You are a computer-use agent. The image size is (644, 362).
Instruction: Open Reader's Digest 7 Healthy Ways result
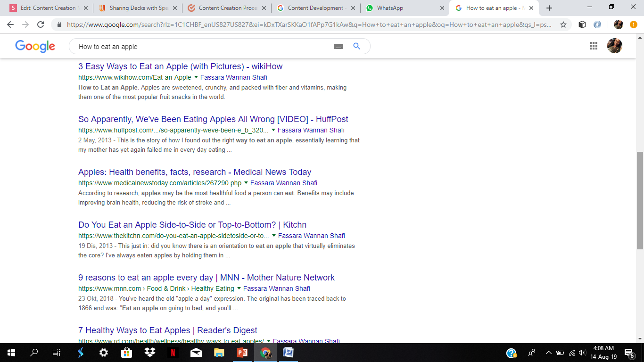tap(168, 330)
